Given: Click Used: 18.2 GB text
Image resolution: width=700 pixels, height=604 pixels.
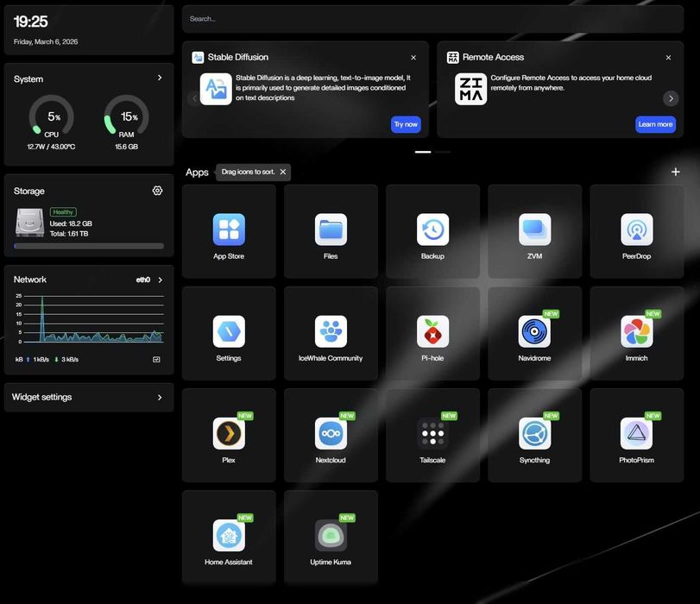Looking at the screenshot, I should click(x=71, y=223).
